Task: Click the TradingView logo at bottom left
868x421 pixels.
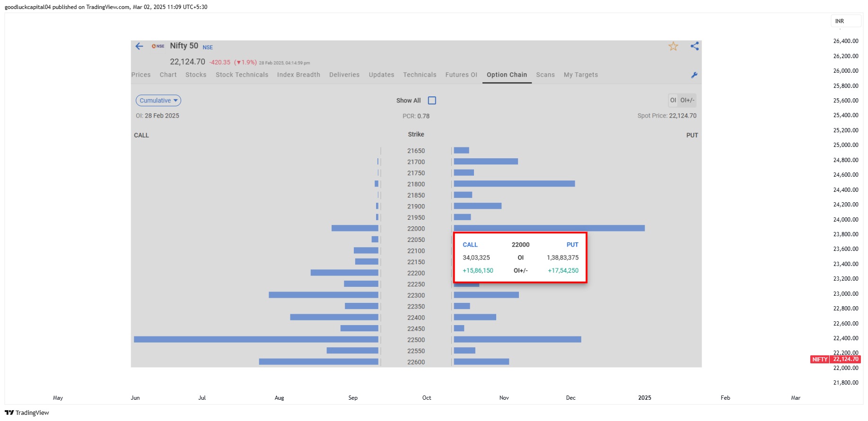Action: 27,412
